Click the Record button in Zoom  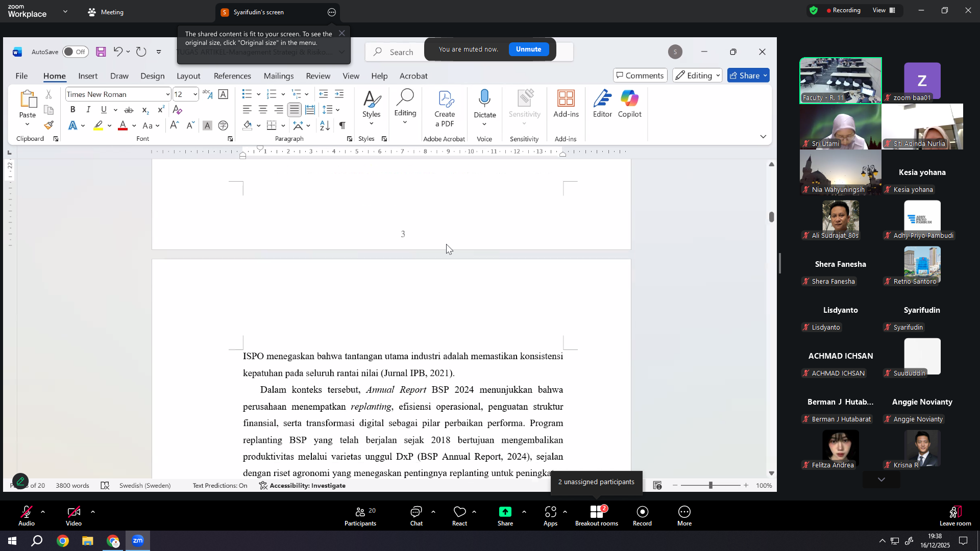(642, 516)
